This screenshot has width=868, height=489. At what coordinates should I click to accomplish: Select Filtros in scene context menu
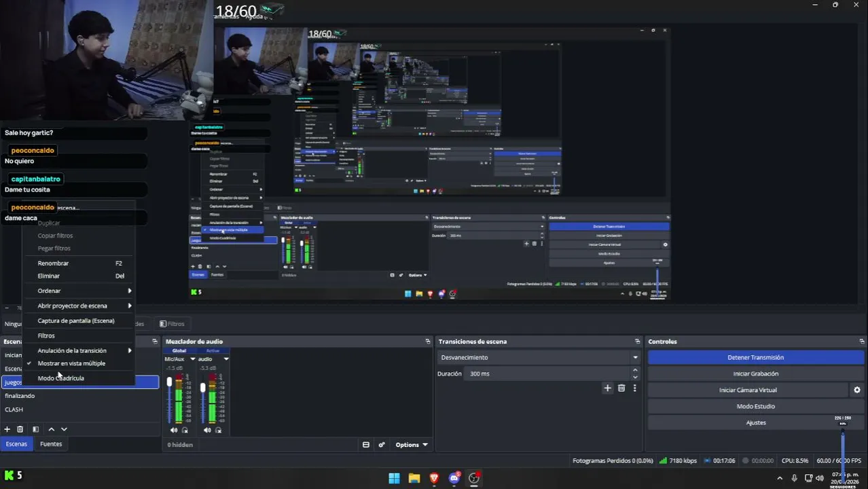78,336
